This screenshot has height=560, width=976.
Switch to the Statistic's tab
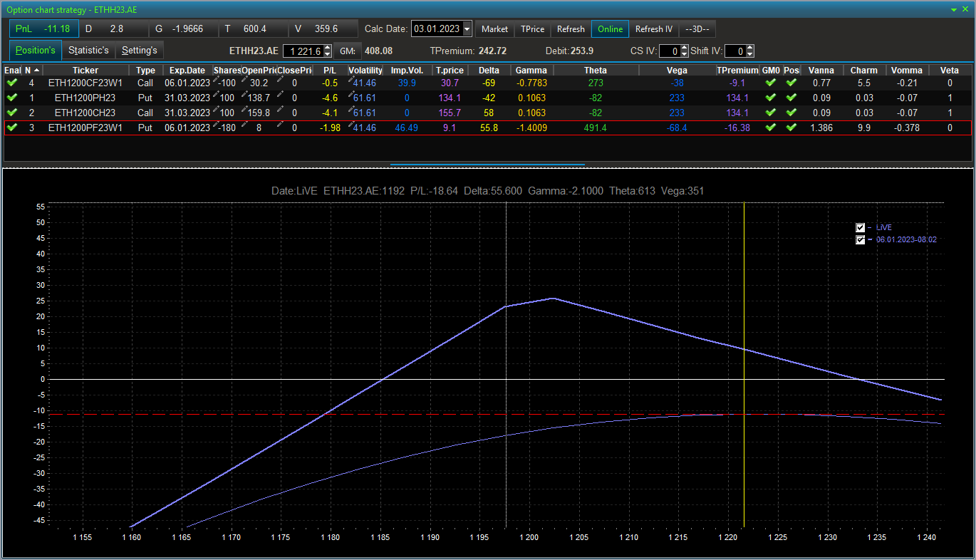(88, 51)
